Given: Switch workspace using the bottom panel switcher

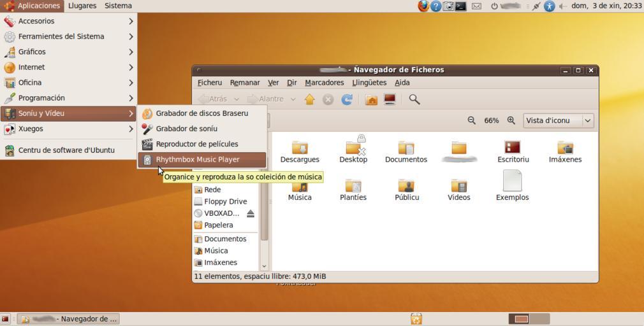Looking at the screenshot, I should pyautogui.click(x=539, y=319).
